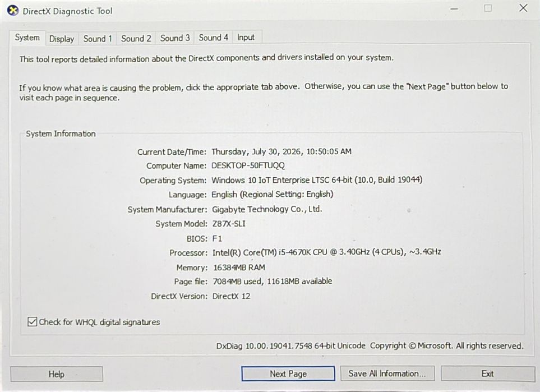Viewport: 540px width, 392px height.
Task: Click the 'Operating System:' label
Action: coord(173,181)
